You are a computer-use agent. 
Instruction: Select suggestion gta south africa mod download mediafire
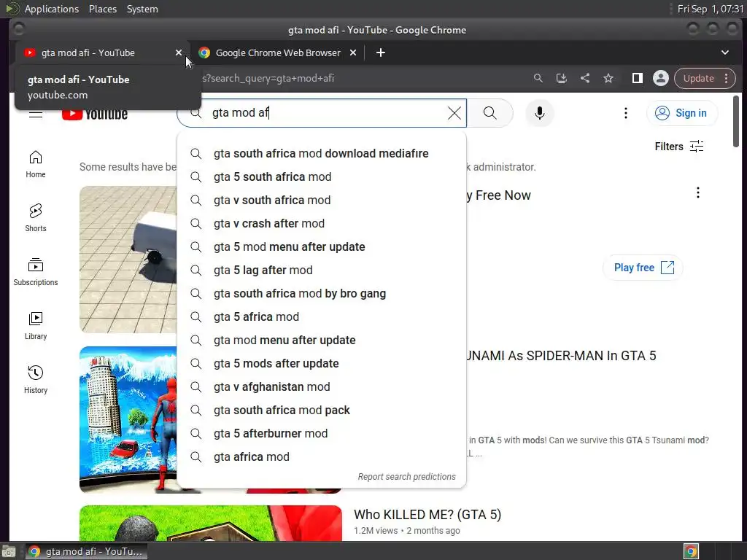[x=322, y=153]
